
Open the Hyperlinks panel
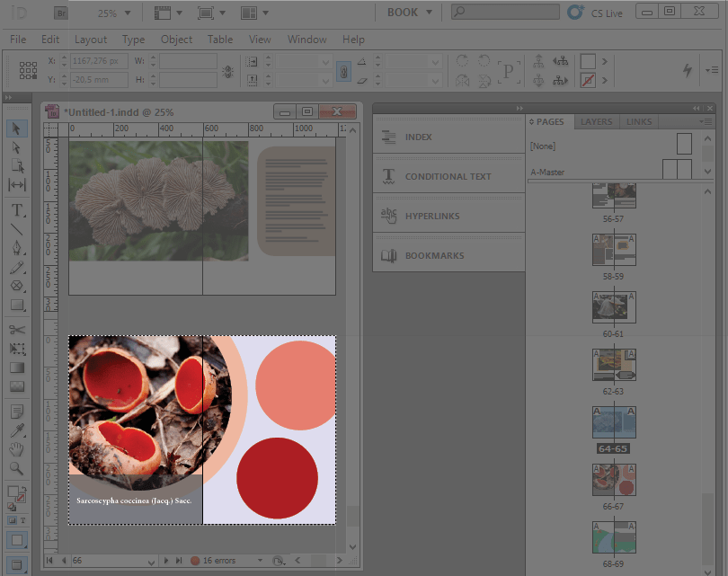434,216
